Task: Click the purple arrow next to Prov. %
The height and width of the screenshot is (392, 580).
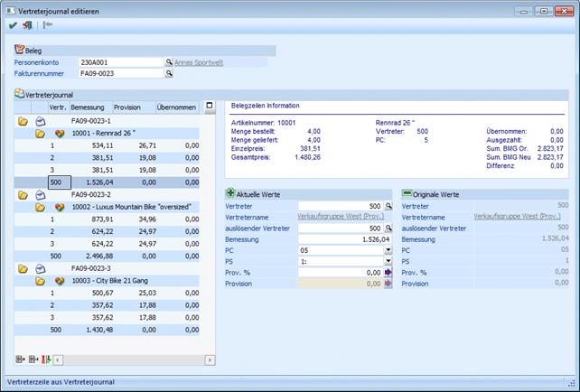Action: (x=388, y=272)
